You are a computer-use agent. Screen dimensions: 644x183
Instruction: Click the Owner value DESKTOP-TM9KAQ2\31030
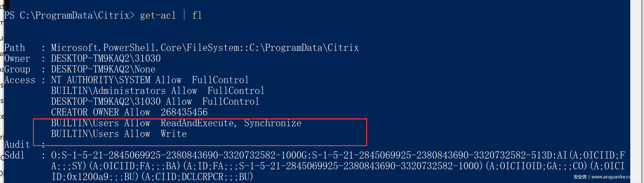pyautogui.click(x=106, y=58)
